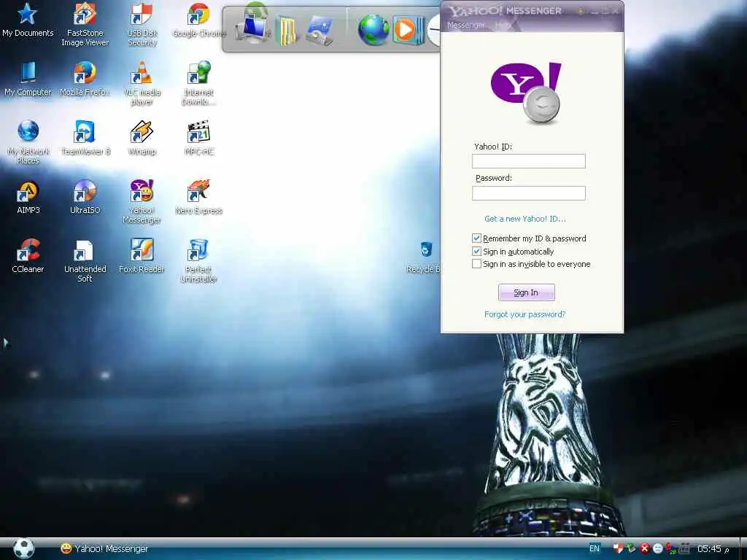Screen dimensions: 747x560
Task: Open the Help menu in Yahoo Messenger
Action: click(502, 26)
